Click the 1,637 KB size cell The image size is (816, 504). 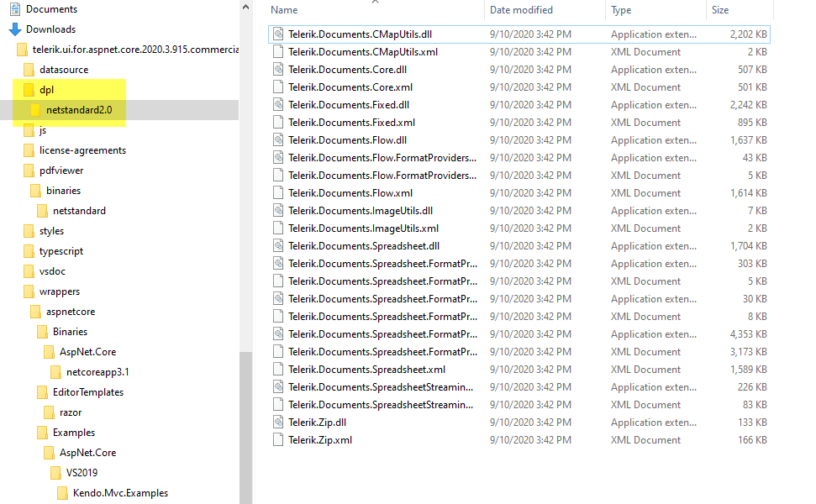coord(748,140)
